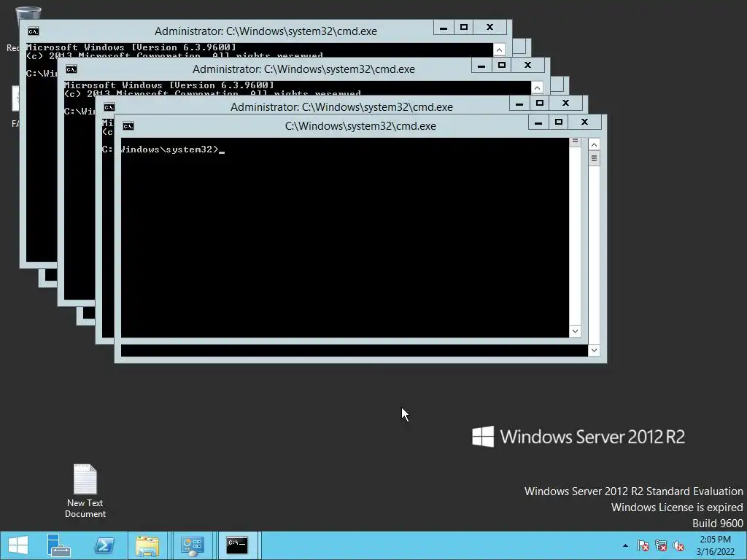Click the front cmd window title bar text
Screen dimensions: 747x560
pos(360,126)
